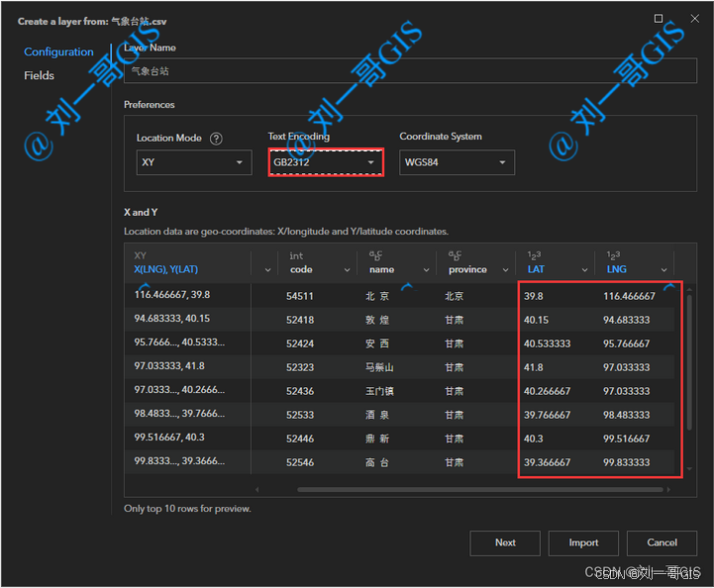This screenshot has width=714, height=588.
Task: Click the horizontal scrollbar under the table
Action: 480,490
